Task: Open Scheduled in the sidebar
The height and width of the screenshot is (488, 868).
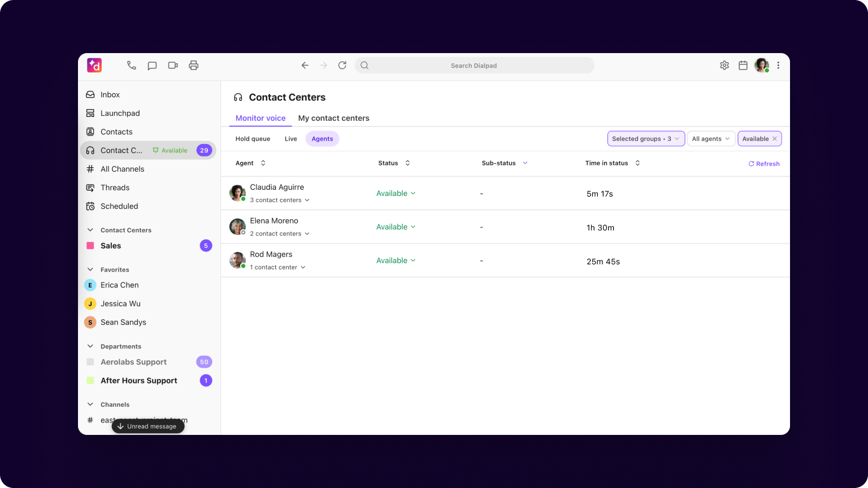Action: pyautogui.click(x=147, y=206)
